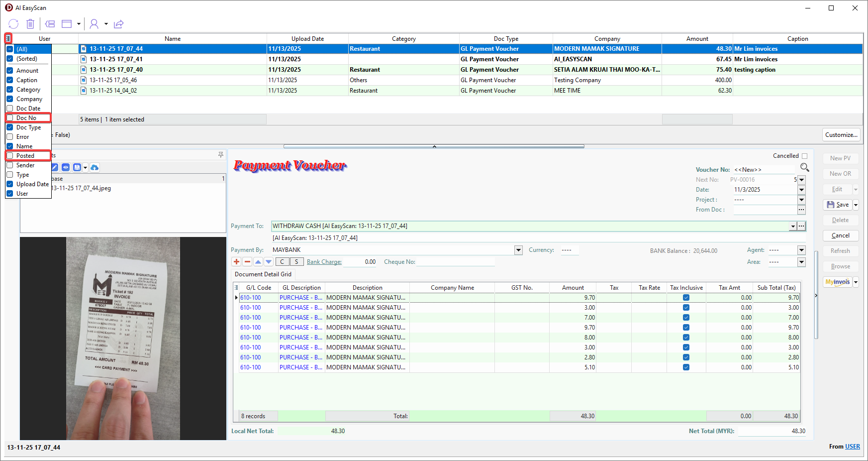The image size is (868, 461).
Task: Tick the Cancelled checkbox
Action: (804, 156)
